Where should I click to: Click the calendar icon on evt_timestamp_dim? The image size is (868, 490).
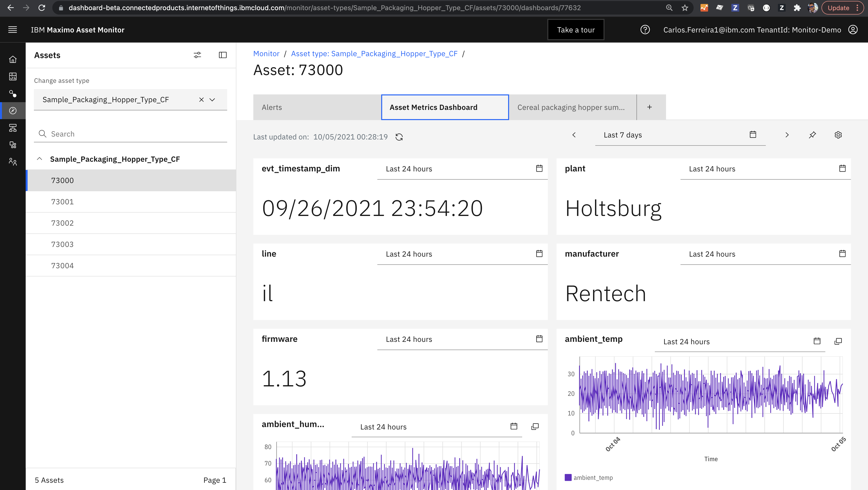tap(538, 169)
